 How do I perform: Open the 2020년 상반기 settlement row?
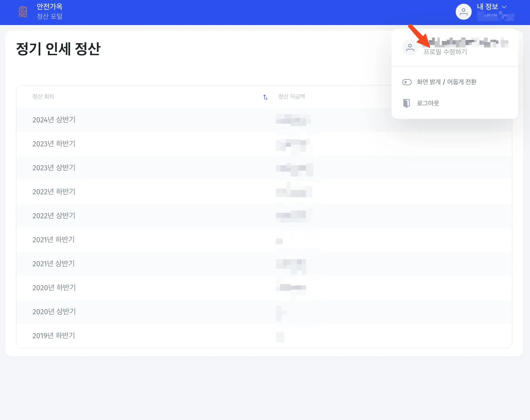point(54,312)
